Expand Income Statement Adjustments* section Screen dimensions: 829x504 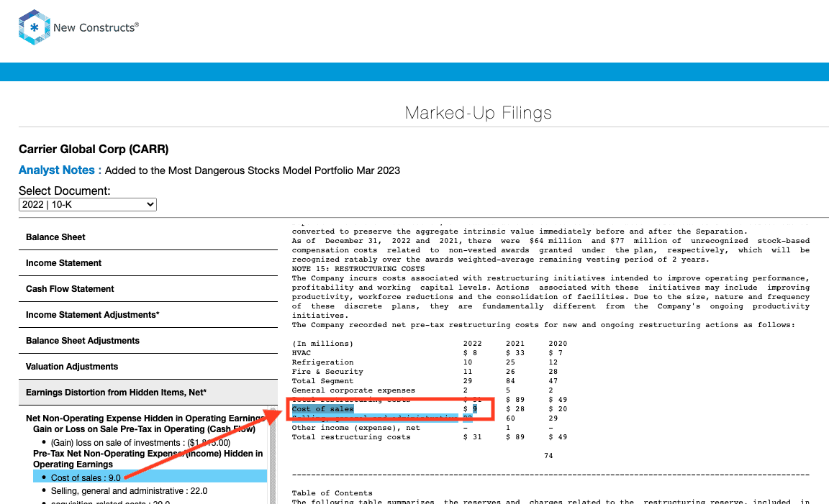tap(148, 315)
